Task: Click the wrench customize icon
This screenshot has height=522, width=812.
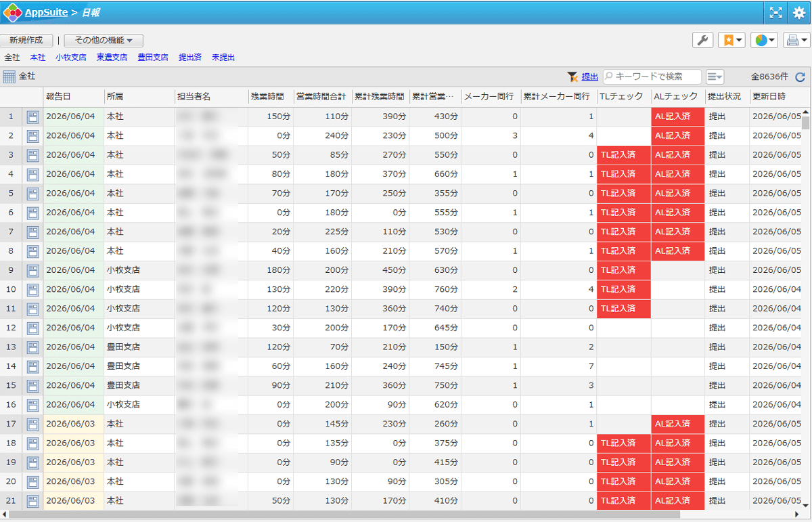Action: coord(703,41)
